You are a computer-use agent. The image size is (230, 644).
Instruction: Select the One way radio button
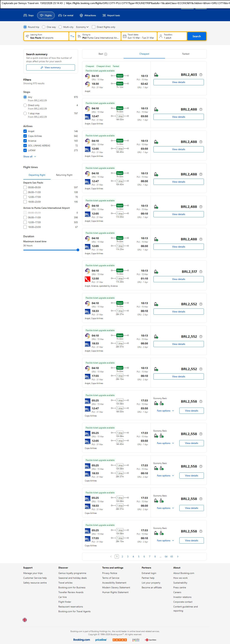tap(44, 27)
